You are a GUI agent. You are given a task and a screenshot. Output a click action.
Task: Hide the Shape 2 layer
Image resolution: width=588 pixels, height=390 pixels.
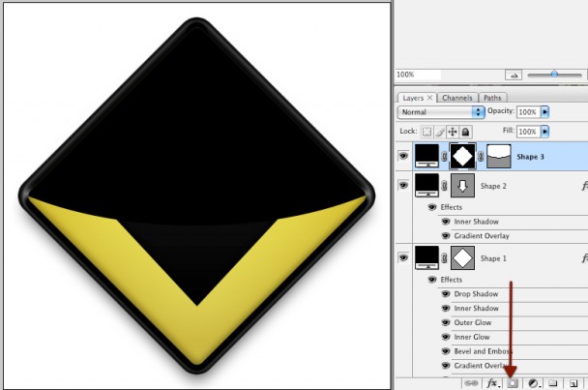point(403,185)
